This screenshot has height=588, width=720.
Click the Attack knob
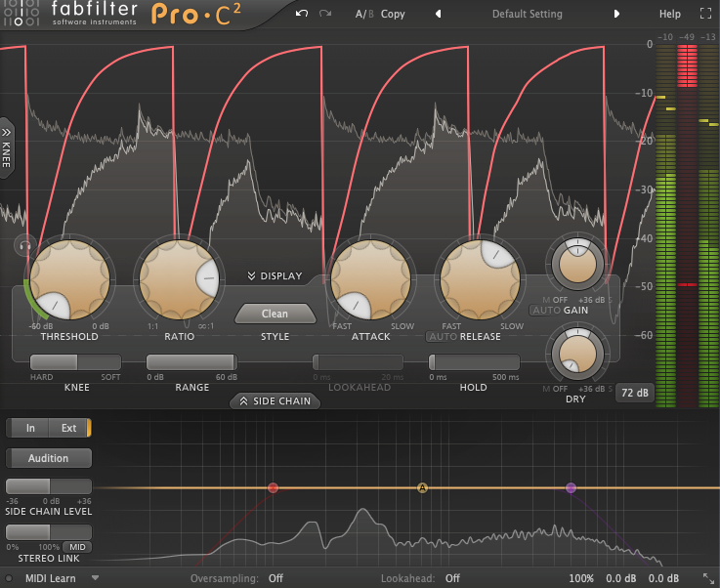370,279
